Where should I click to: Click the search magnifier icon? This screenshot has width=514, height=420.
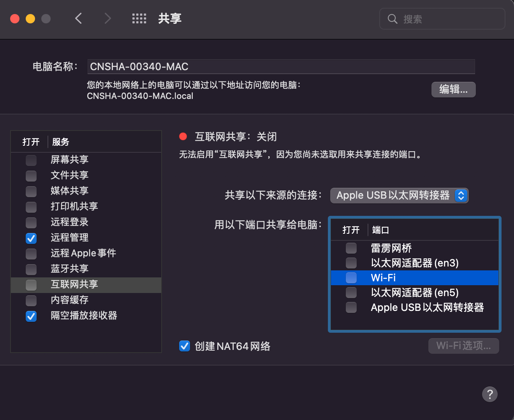coord(393,19)
